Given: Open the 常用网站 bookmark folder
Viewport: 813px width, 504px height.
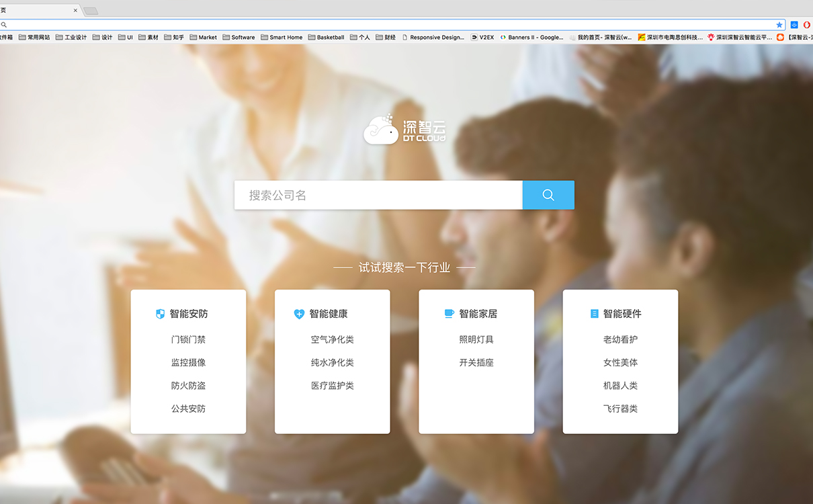Looking at the screenshot, I should pyautogui.click(x=34, y=38).
